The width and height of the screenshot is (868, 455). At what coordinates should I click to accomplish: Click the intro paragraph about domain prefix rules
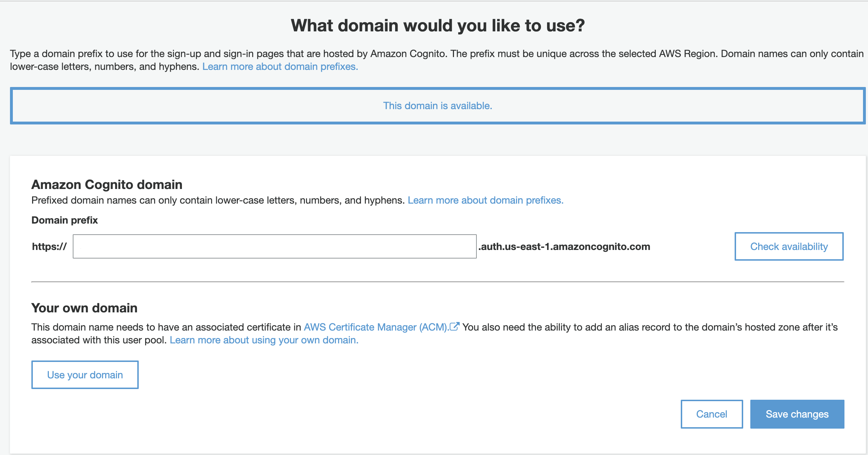(436, 60)
